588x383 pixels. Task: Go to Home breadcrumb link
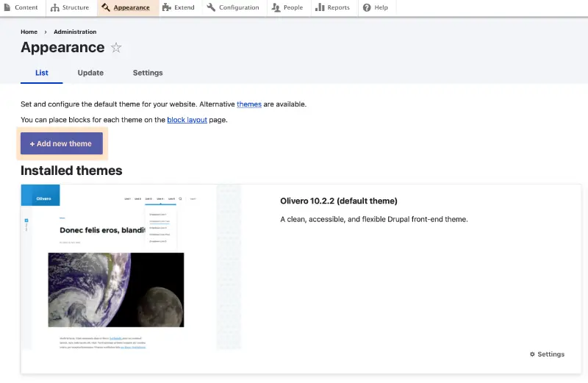[29, 32]
